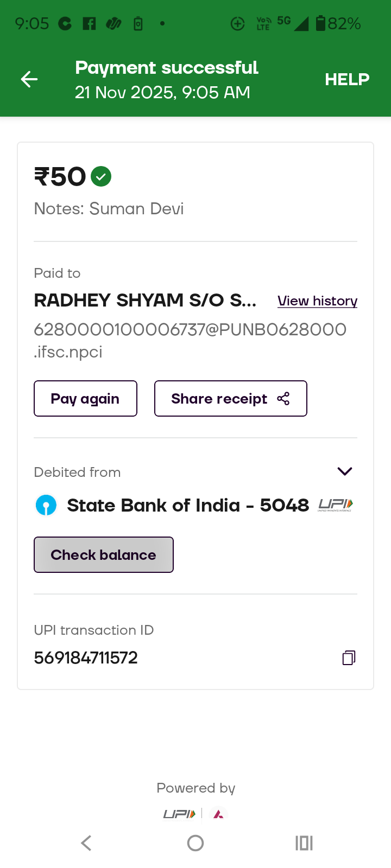Tap the Share receipt button
This screenshot has height=868, width=391.
click(230, 399)
